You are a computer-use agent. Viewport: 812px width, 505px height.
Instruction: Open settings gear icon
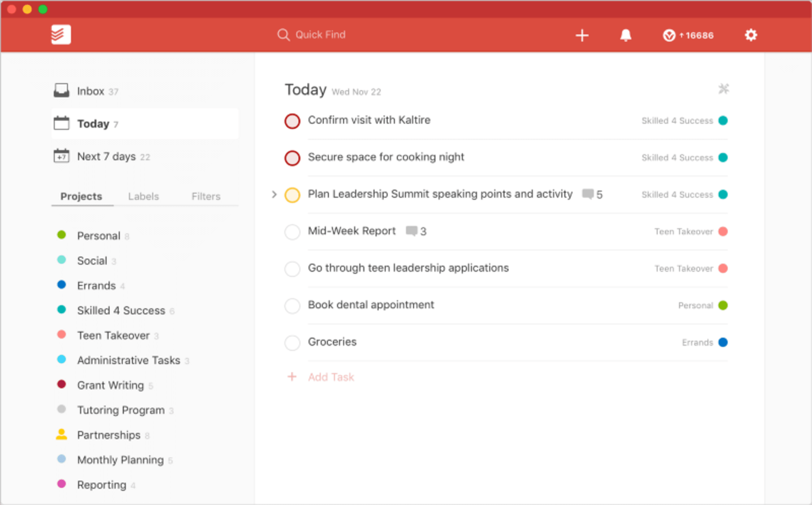pos(750,35)
